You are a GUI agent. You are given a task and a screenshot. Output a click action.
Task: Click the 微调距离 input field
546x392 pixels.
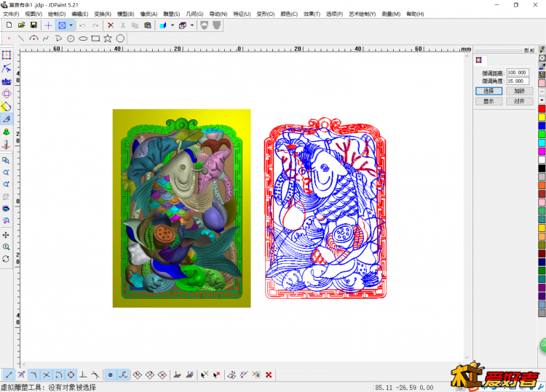tap(518, 72)
